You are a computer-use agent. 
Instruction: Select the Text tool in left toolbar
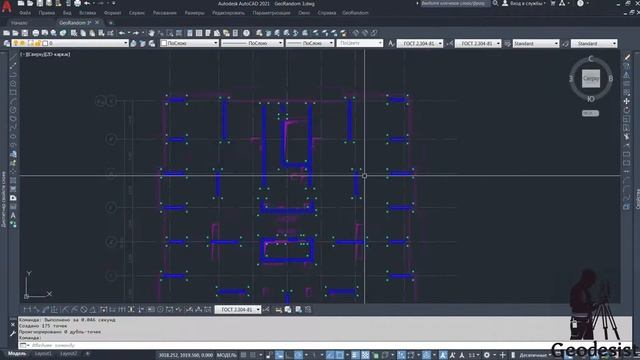pos(13,216)
